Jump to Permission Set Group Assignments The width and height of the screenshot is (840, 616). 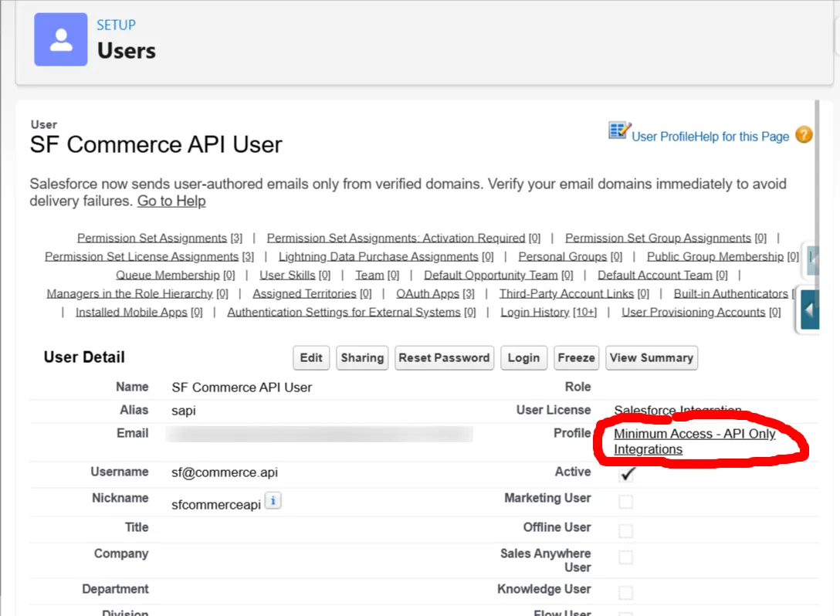[x=666, y=238]
